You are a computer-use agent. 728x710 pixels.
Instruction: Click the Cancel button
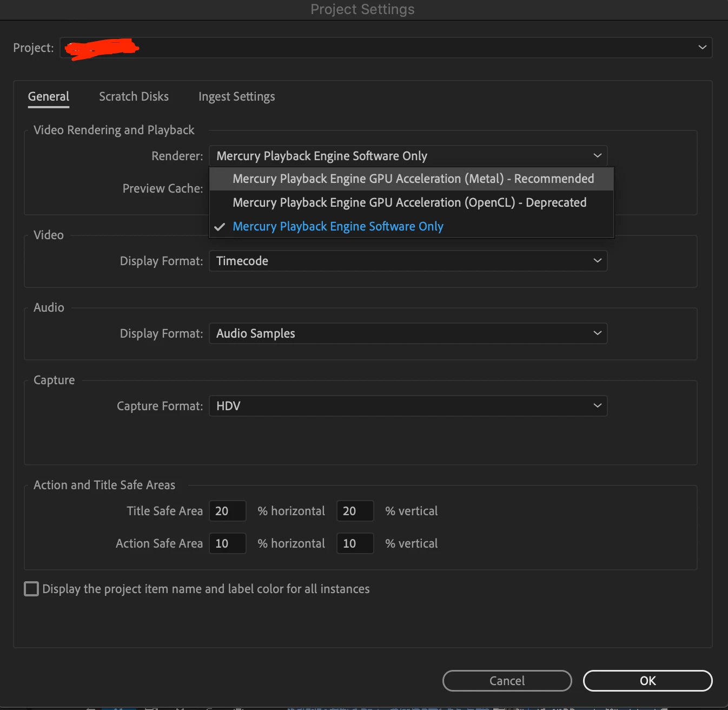click(507, 681)
